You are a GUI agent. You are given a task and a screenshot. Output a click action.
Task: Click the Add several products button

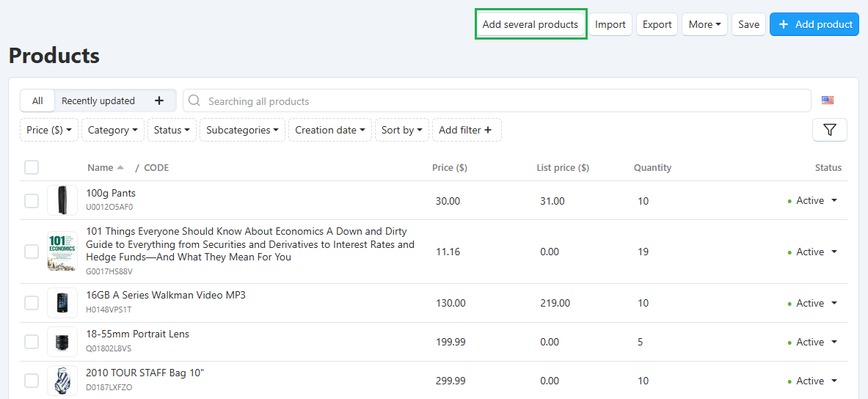tap(530, 24)
